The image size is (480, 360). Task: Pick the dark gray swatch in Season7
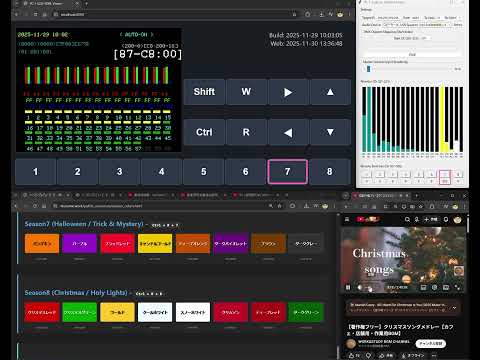(x=306, y=244)
